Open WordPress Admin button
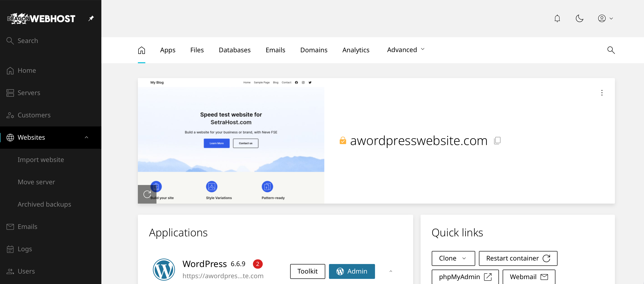 [x=352, y=271]
